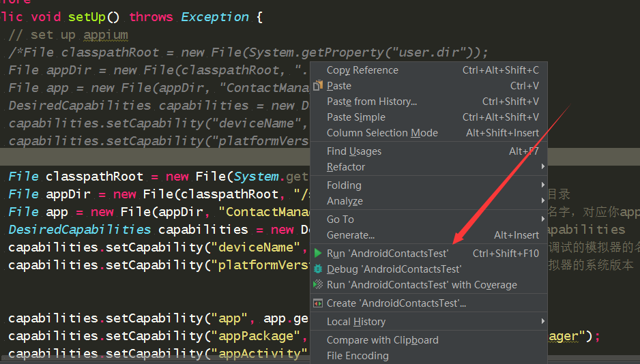This screenshot has height=364, width=640.
Task: Choose Generate… from the menu
Action: point(428,235)
